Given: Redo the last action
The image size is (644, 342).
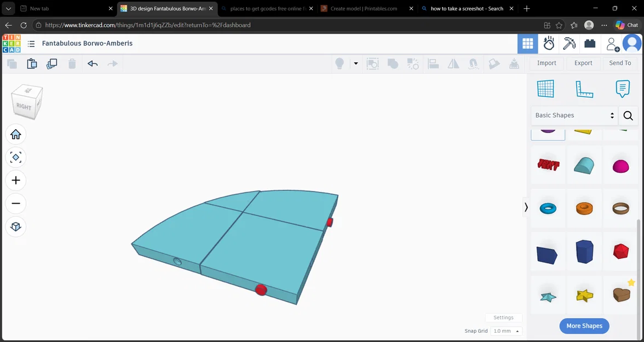Looking at the screenshot, I should point(113,63).
